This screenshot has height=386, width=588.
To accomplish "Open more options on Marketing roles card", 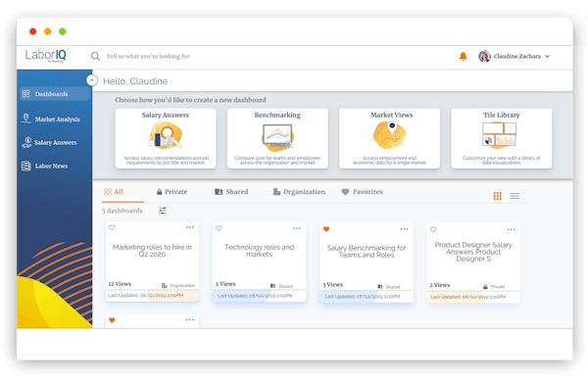I will pyautogui.click(x=190, y=227).
